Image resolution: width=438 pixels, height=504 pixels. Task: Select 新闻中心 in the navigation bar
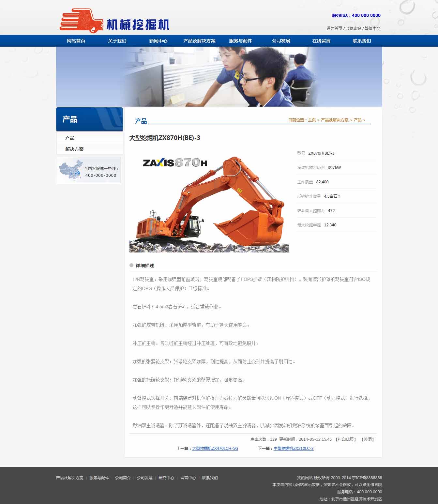coord(158,41)
